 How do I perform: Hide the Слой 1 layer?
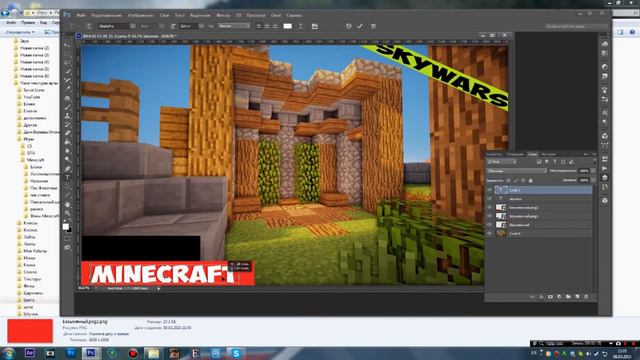coord(489,190)
